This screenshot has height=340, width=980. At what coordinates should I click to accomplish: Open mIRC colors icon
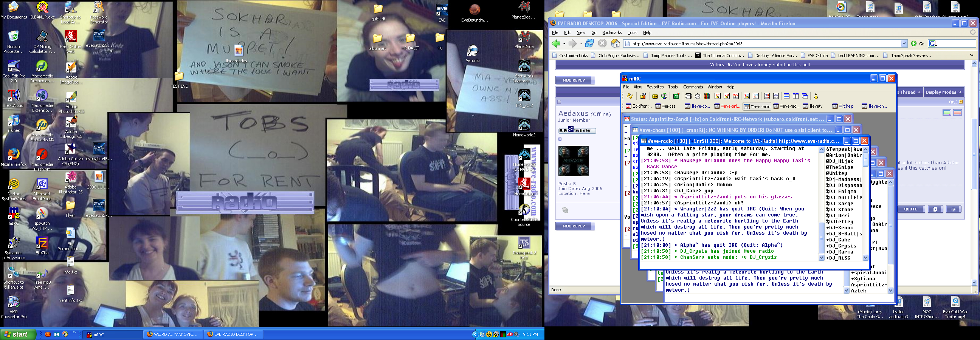(x=707, y=96)
